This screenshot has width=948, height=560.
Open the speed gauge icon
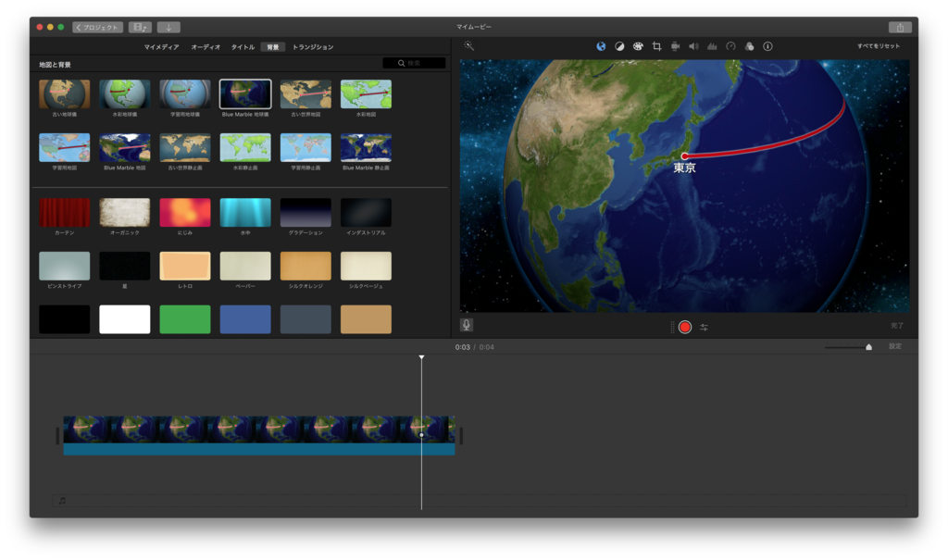pyautogui.click(x=731, y=46)
